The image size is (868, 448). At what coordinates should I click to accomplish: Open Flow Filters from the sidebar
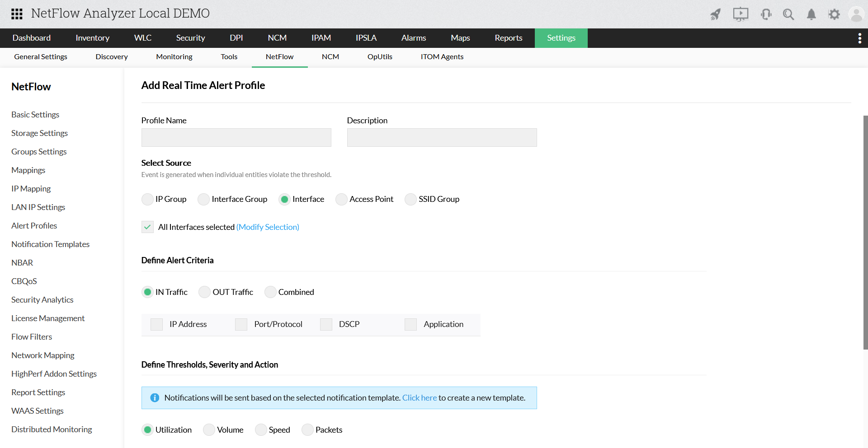[31, 336]
